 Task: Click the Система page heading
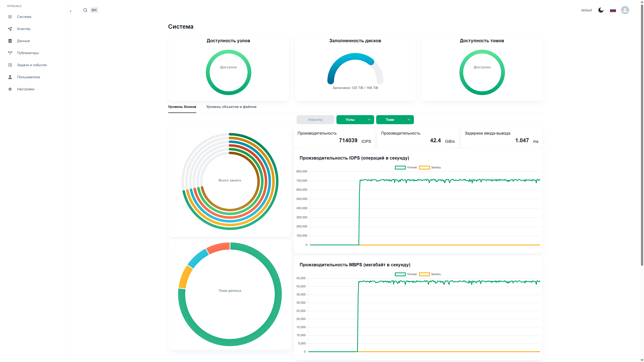tap(180, 26)
